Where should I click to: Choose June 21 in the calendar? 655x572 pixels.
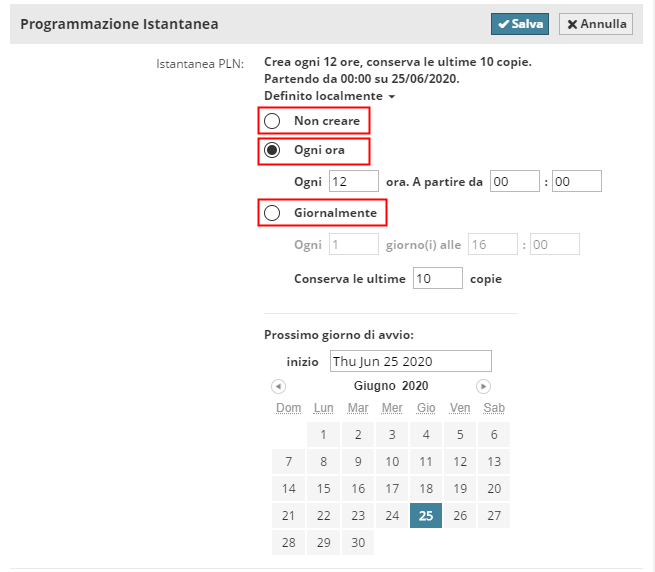point(289,516)
